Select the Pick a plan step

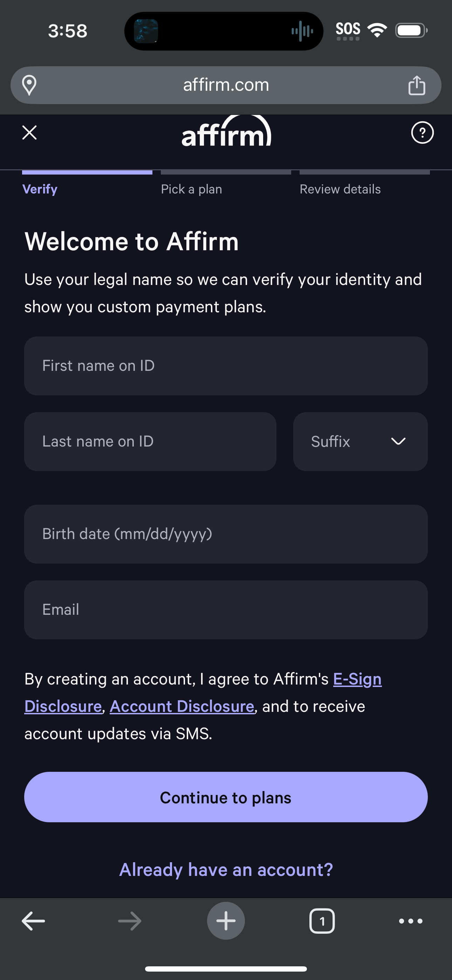[191, 189]
